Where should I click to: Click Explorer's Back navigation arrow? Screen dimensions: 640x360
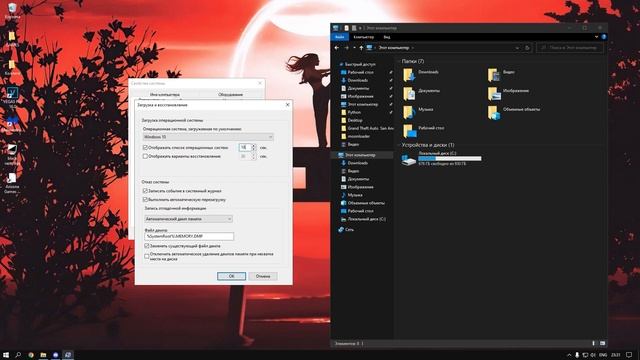(337, 48)
